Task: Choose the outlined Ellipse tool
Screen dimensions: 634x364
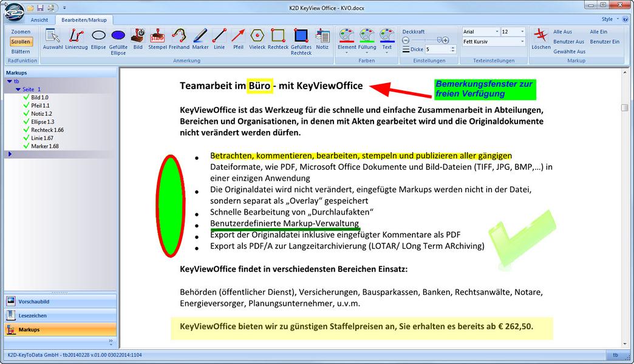Action: click(98, 39)
